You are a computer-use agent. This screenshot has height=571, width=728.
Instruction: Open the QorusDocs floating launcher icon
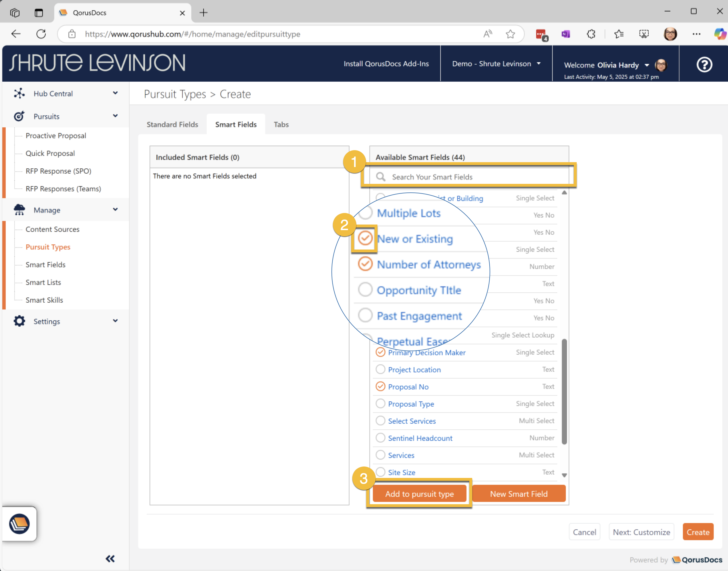(x=19, y=524)
